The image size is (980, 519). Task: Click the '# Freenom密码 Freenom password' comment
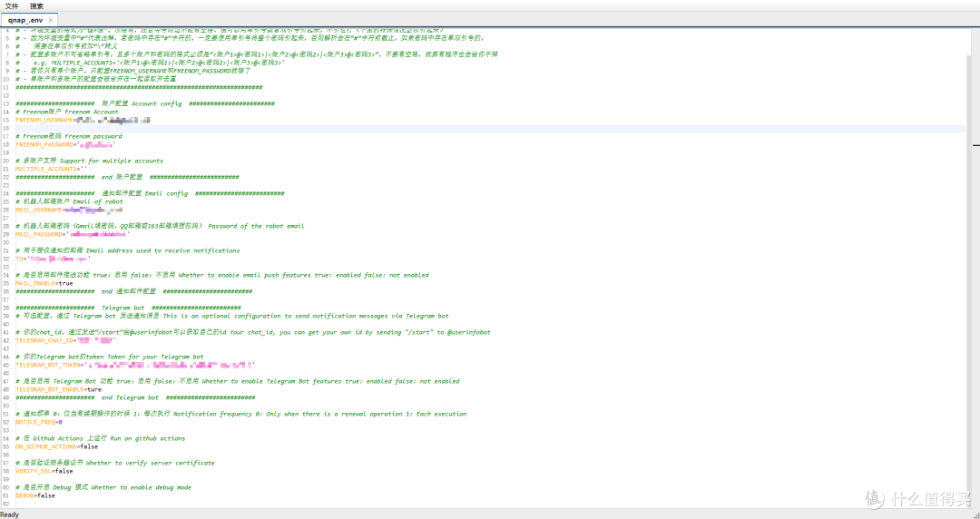pyautogui.click(x=69, y=136)
